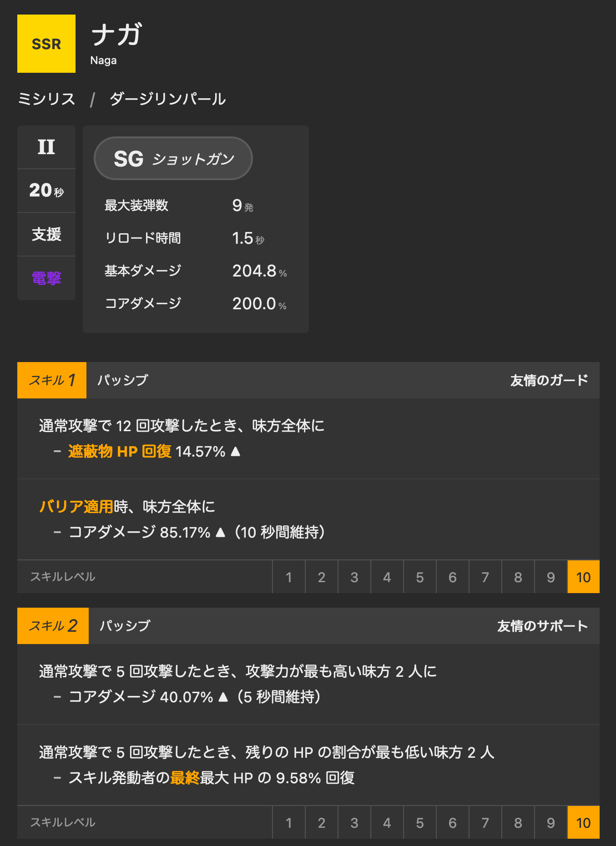Click the orange 最終 keyword in Skill 2
The width and height of the screenshot is (616, 846).
pyautogui.click(x=185, y=778)
